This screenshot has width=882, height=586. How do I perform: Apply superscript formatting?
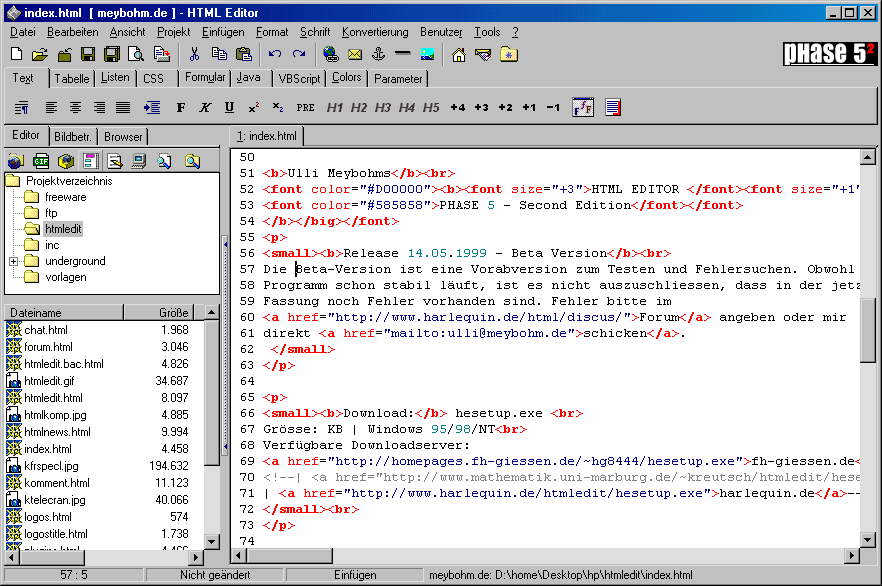[x=254, y=107]
